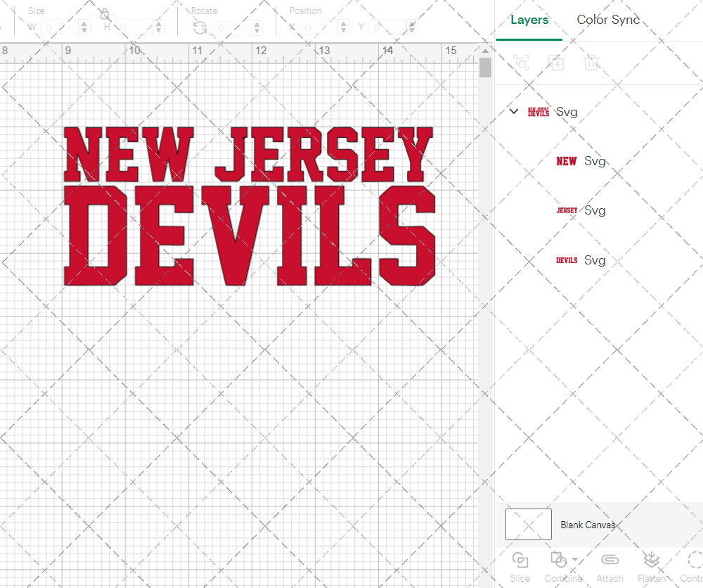The height and width of the screenshot is (588, 703).
Task: Switch to the Layers tab
Action: tap(529, 20)
